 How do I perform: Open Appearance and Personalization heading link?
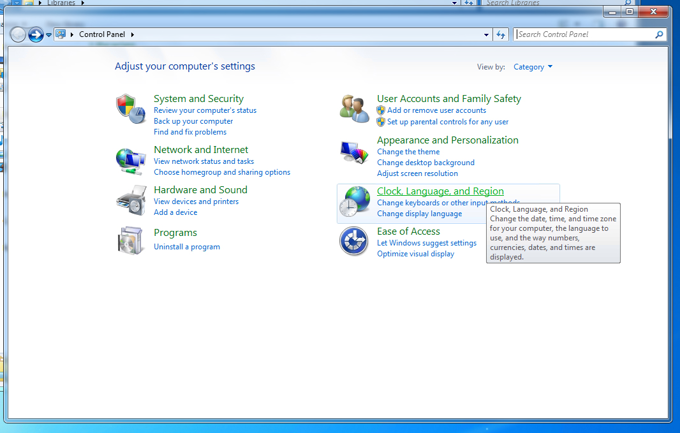(448, 140)
